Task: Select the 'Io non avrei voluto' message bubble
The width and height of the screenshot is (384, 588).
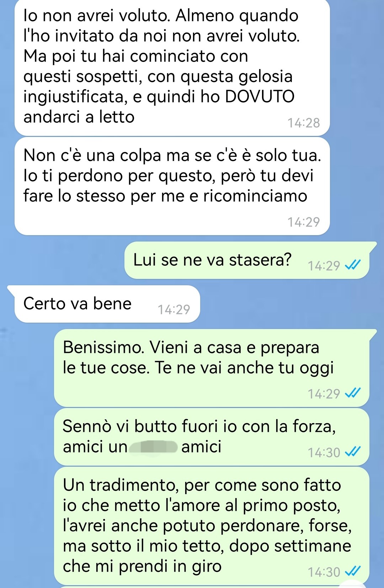Action: 172,67
